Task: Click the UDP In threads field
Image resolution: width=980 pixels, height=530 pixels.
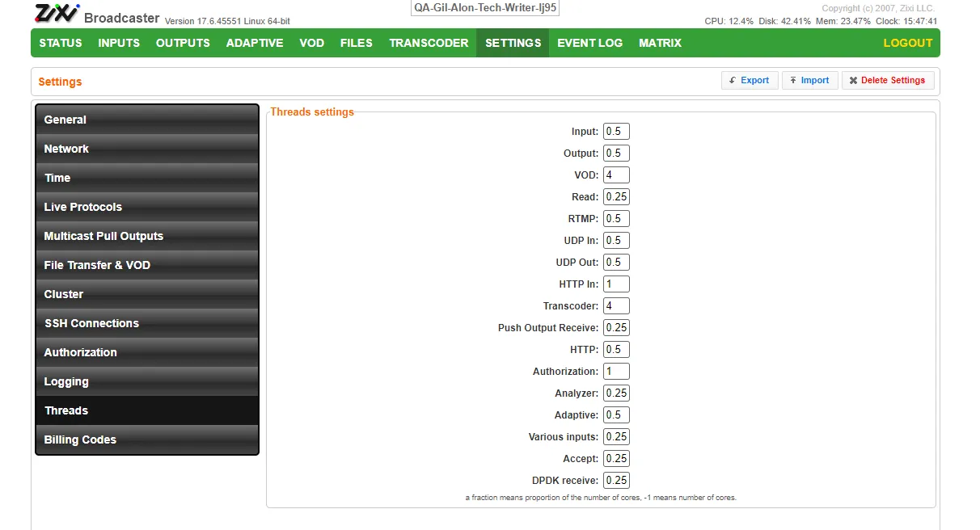Action: pyautogui.click(x=616, y=241)
